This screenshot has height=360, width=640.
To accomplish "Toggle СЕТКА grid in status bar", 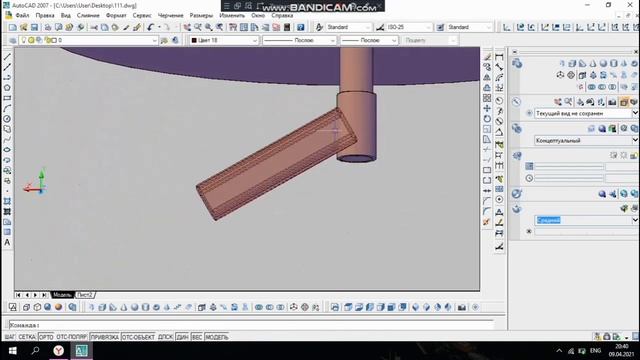I will point(27,337).
